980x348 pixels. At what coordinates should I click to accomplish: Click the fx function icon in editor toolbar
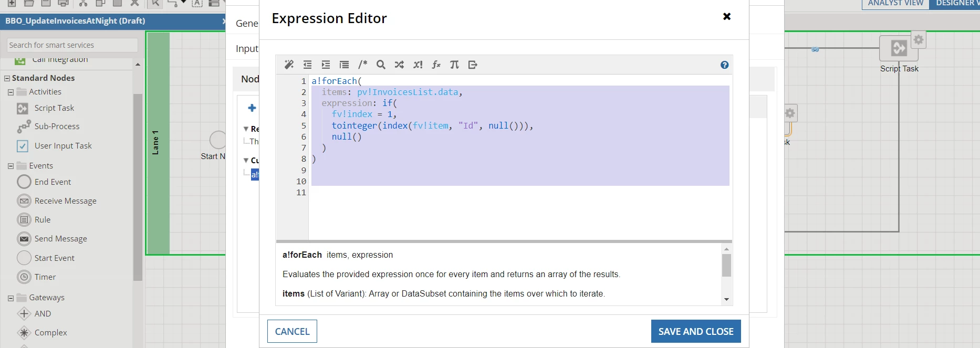point(436,65)
